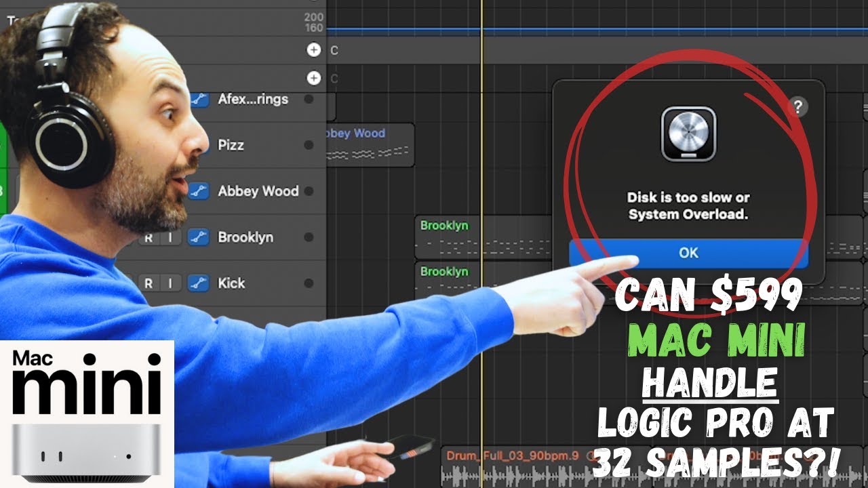Select the Brooklyn track name in the header

[245, 237]
